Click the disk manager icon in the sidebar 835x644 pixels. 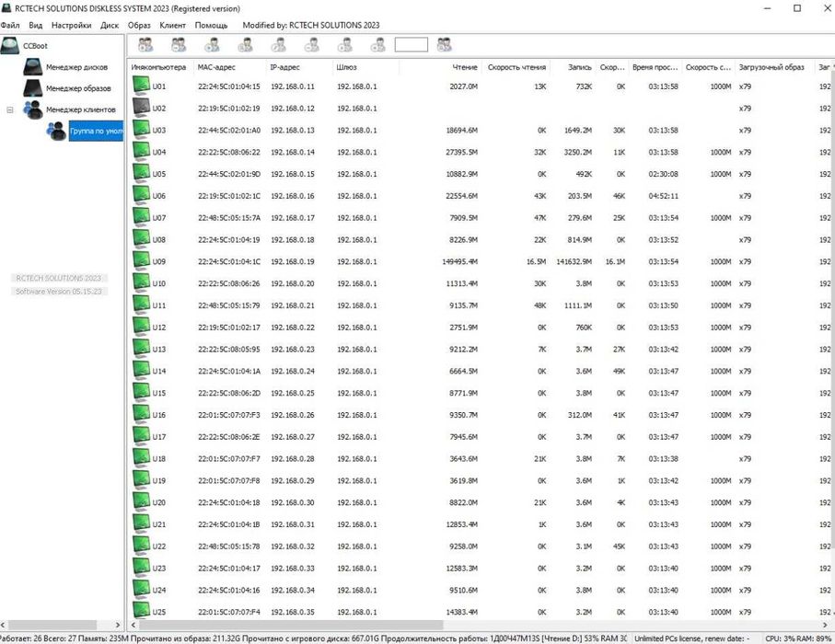pyautogui.click(x=32, y=67)
